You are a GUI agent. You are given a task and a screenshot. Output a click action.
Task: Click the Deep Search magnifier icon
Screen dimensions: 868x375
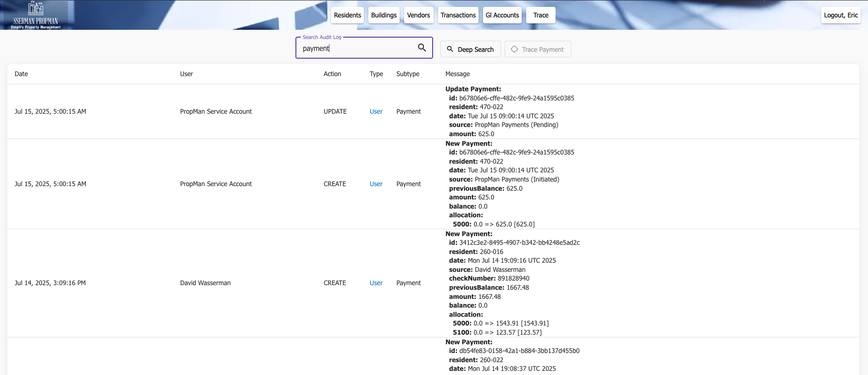click(450, 49)
